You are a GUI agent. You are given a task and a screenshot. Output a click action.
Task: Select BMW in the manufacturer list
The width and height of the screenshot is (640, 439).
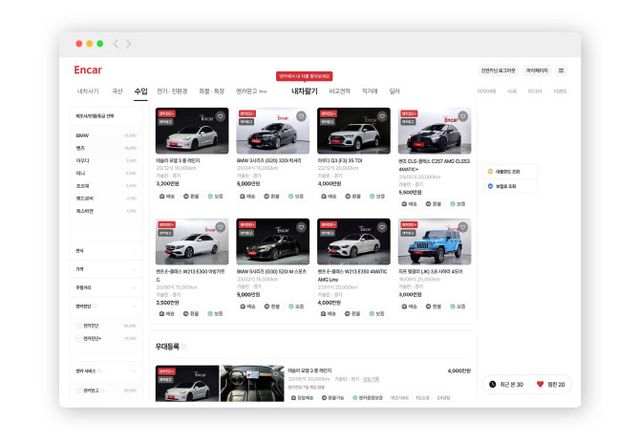click(83, 135)
